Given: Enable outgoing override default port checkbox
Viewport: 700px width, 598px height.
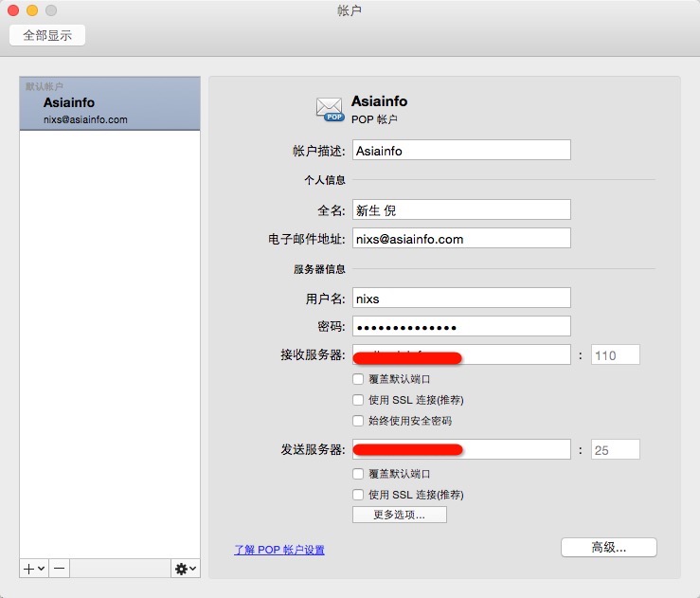Looking at the screenshot, I should pyautogui.click(x=358, y=474).
